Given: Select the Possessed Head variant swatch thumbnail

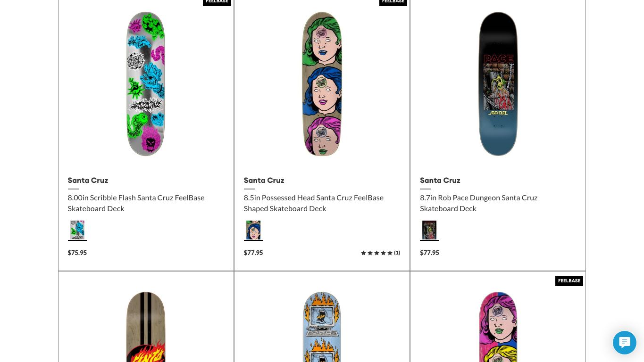Looking at the screenshot, I should (253, 230).
